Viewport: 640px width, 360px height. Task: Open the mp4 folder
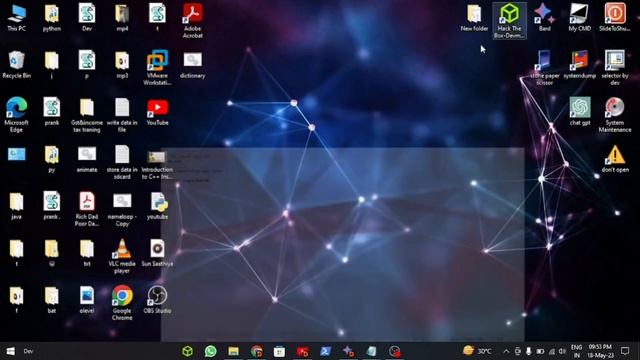point(122,18)
